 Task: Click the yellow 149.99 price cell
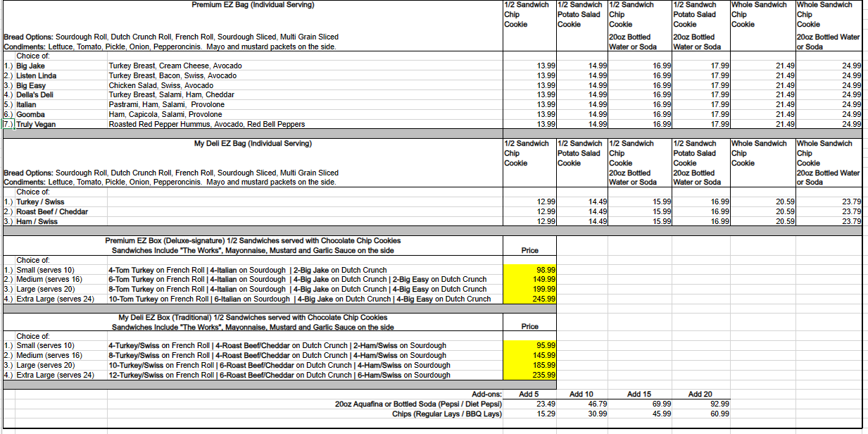pyautogui.click(x=529, y=279)
